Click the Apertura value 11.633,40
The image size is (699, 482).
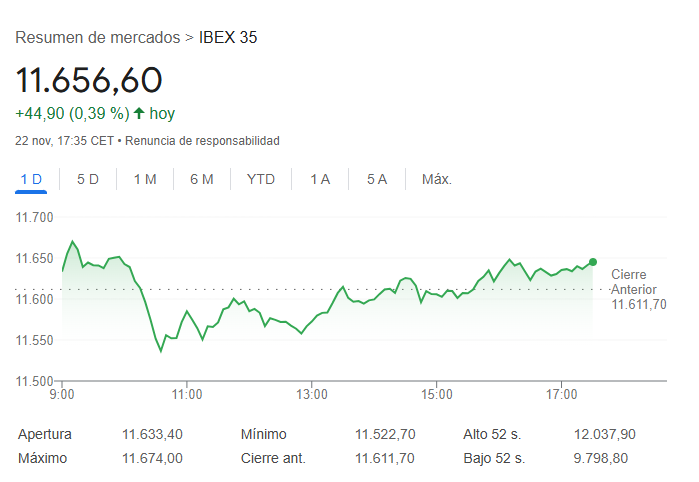point(152,435)
